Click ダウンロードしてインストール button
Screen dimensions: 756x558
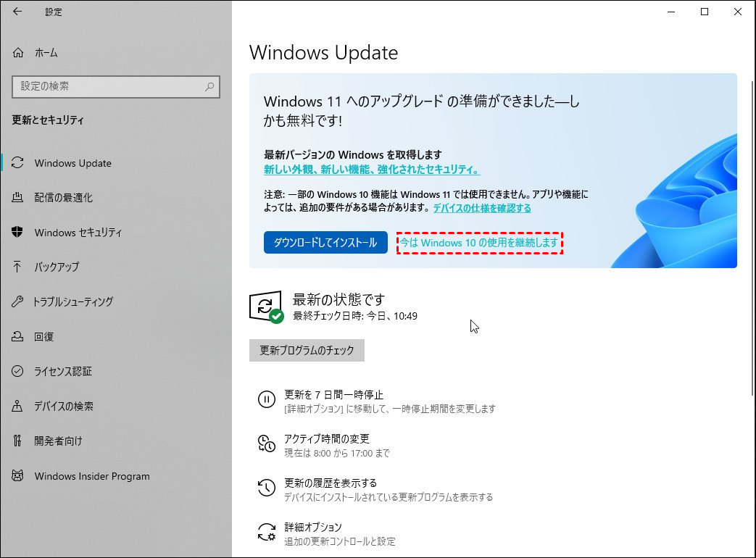tap(325, 242)
